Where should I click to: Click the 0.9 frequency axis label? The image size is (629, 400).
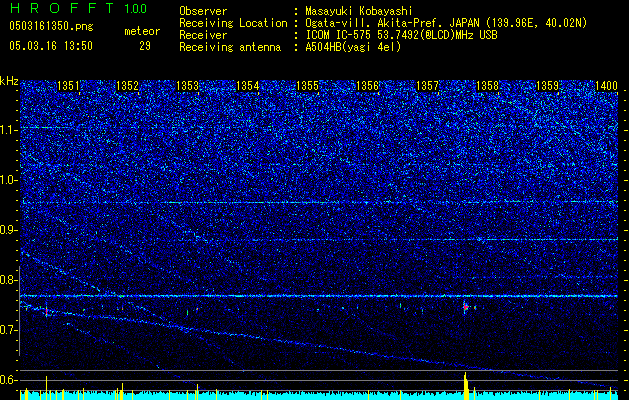click(x=9, y=230)
